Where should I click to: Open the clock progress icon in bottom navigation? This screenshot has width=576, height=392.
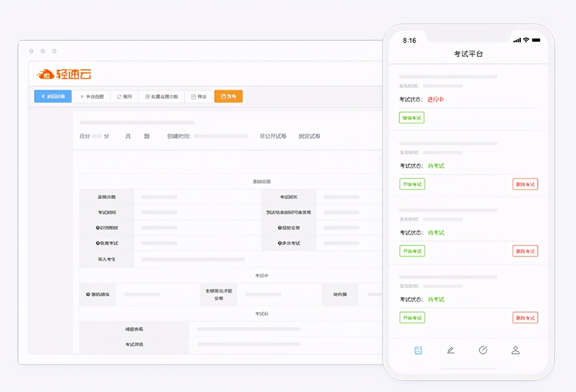coord(484,350)
